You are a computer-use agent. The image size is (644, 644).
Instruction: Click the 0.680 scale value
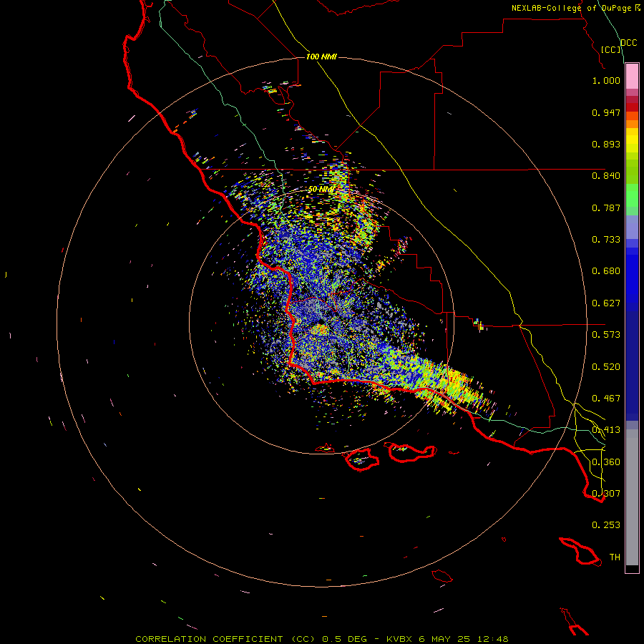[606, 271]
